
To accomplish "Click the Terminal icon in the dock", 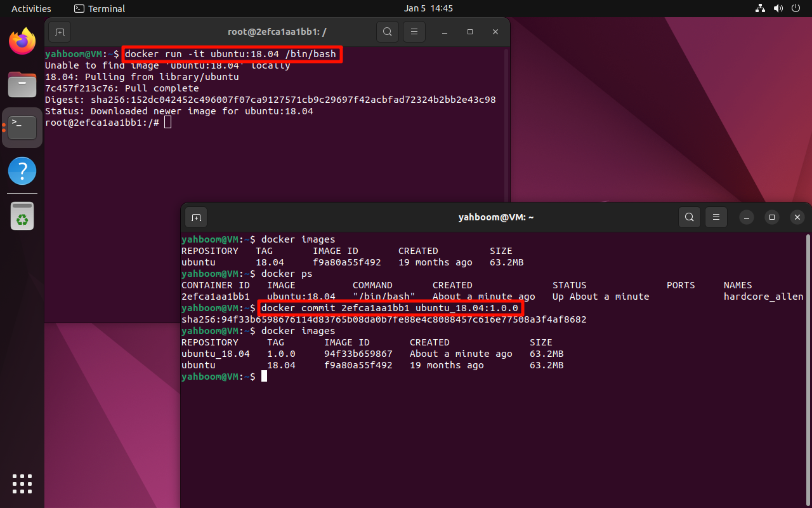I will point(22,128).
